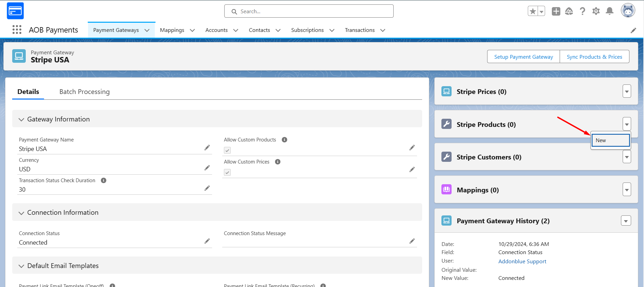
Task: Open Stripe Products related list dropdown
Action: click(x=627, y=124)
